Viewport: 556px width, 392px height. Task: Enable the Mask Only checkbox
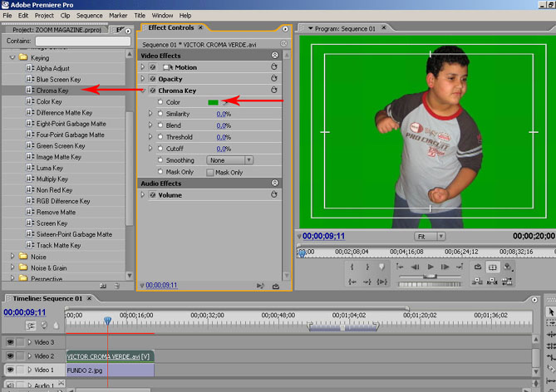point(210,172)
